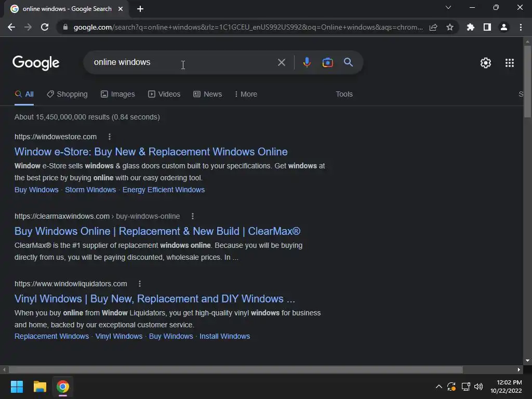Click the address bar URL
The height and width of the screenshot is (399, 532).
pyautogui.click(x=248, y=27)
